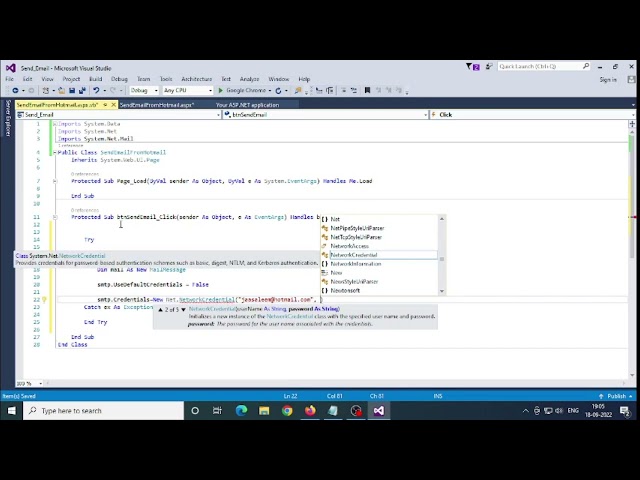Click taskbar Type here to search box
640x480 pixels.
[x=104, y=411]
